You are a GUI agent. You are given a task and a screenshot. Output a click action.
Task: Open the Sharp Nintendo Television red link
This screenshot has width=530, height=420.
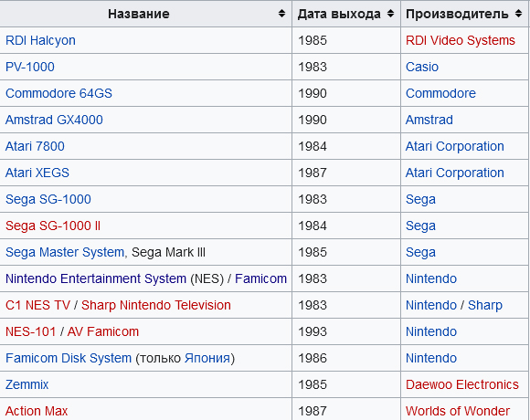point(156,305)
